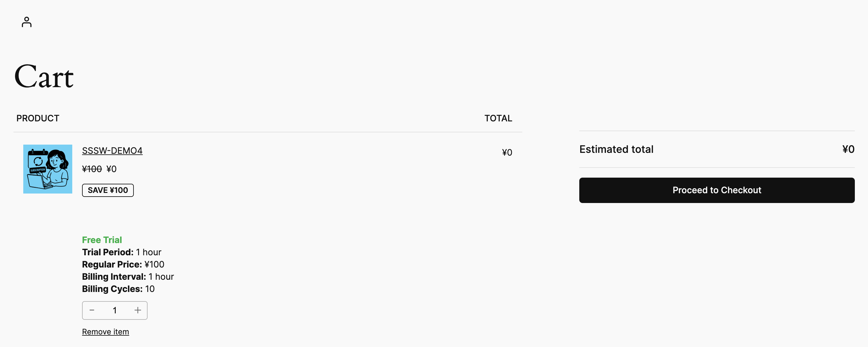The width and height of the screenshot is (868, 347).
Task: Click the SAVE ¥100 badge
Action: coord(108,190)
